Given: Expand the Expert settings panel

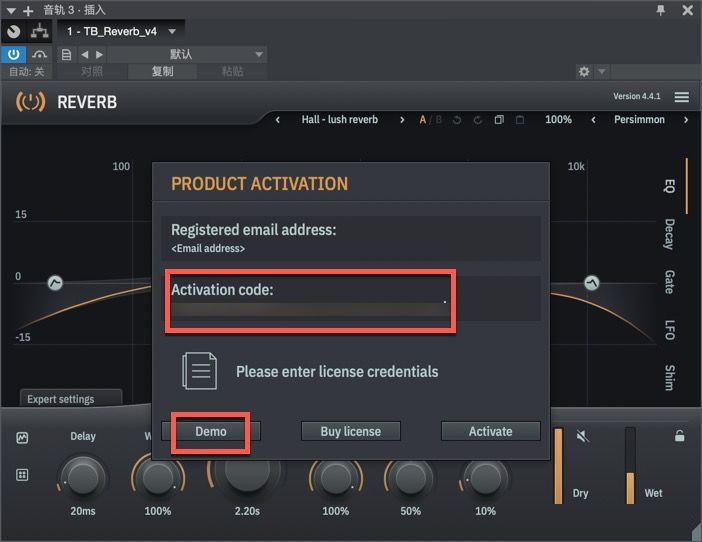Looking at the screenshot, I should pyautogui.click(x=71, y=398).
